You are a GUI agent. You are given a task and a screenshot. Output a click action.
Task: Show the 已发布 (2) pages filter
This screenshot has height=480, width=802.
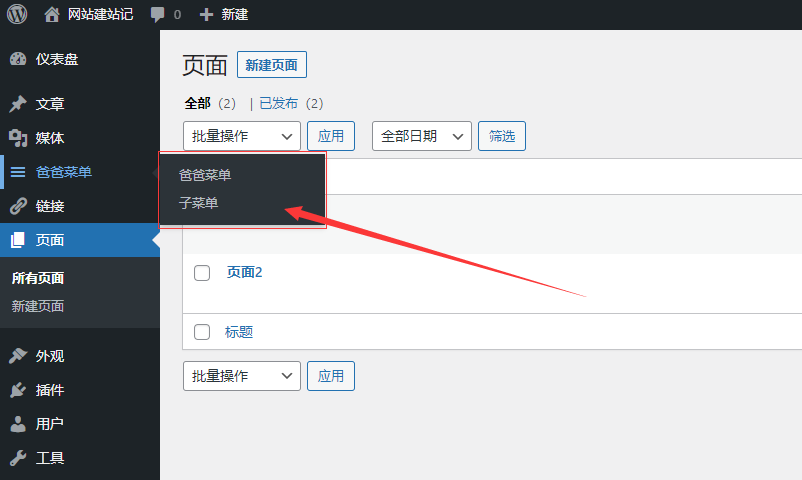291,103
